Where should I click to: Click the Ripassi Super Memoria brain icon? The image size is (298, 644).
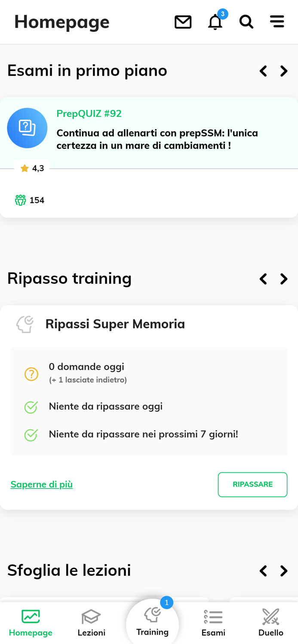[25, 324]
